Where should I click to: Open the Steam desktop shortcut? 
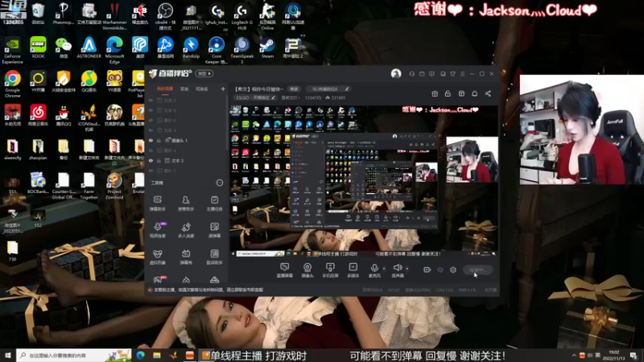point(267,48)
